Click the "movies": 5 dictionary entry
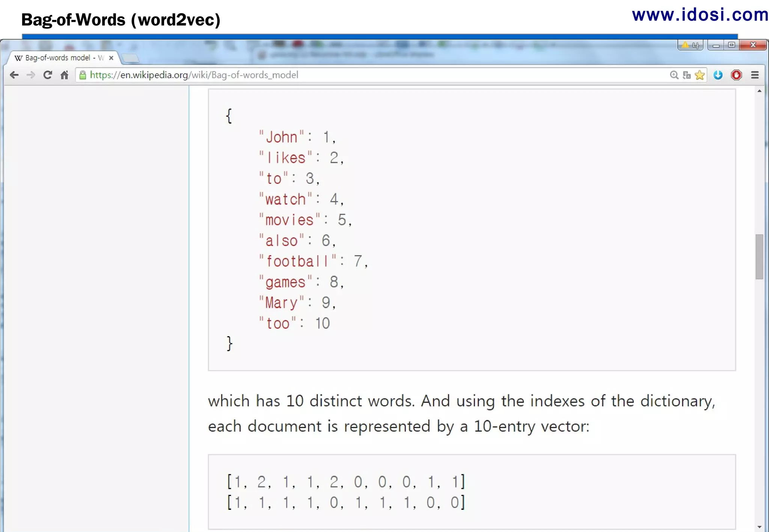 [x=305, y=220]
